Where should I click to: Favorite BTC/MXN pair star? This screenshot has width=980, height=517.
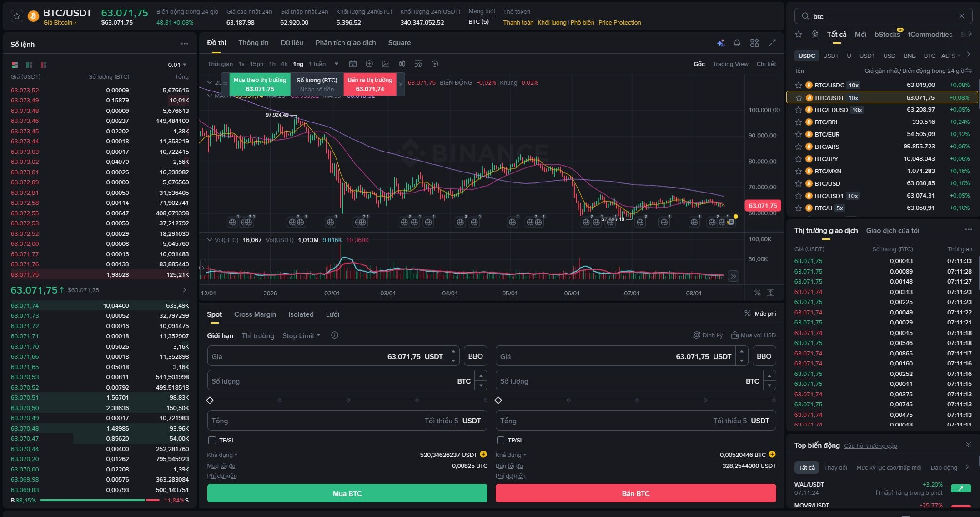click(799, 171)
